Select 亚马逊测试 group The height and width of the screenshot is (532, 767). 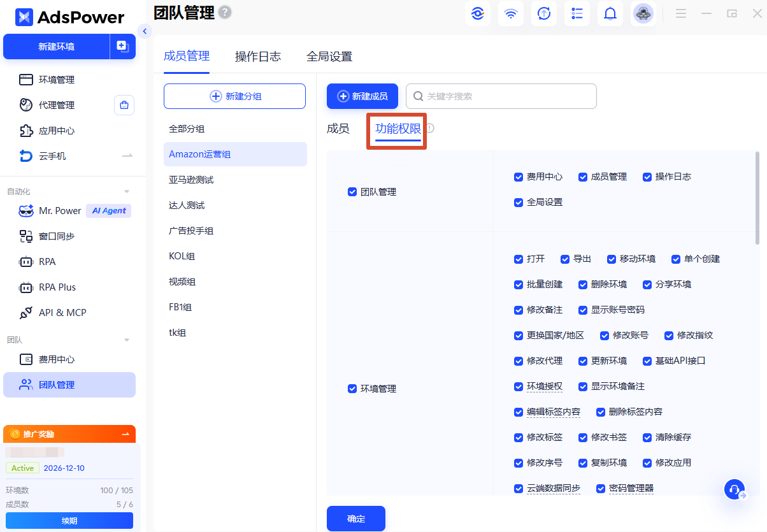click(x=235, y=180)
